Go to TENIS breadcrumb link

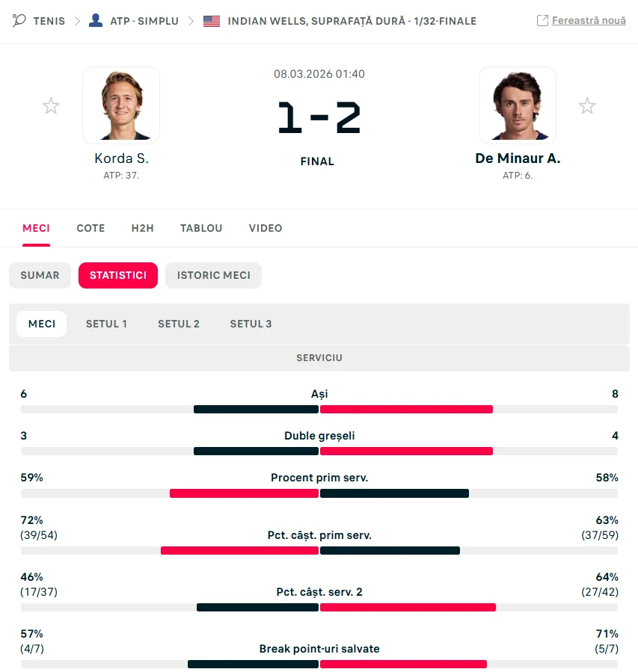(x=49, y=21)
